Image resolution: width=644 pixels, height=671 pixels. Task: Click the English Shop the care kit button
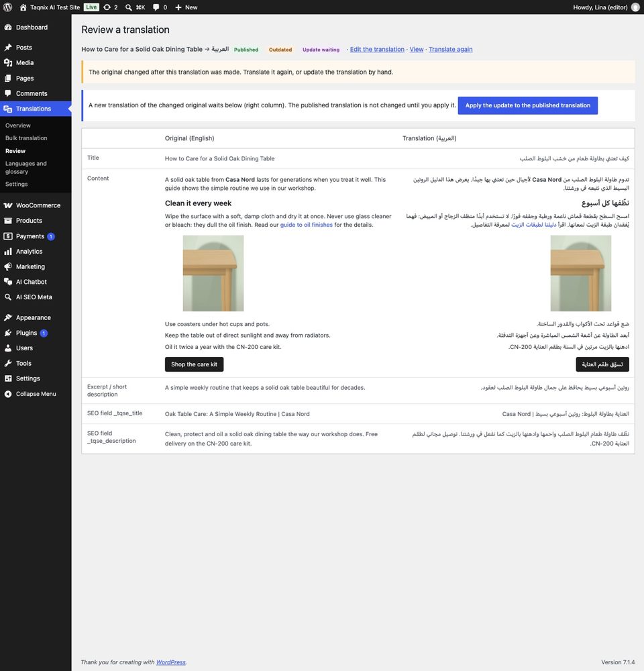tap(195, 364)
